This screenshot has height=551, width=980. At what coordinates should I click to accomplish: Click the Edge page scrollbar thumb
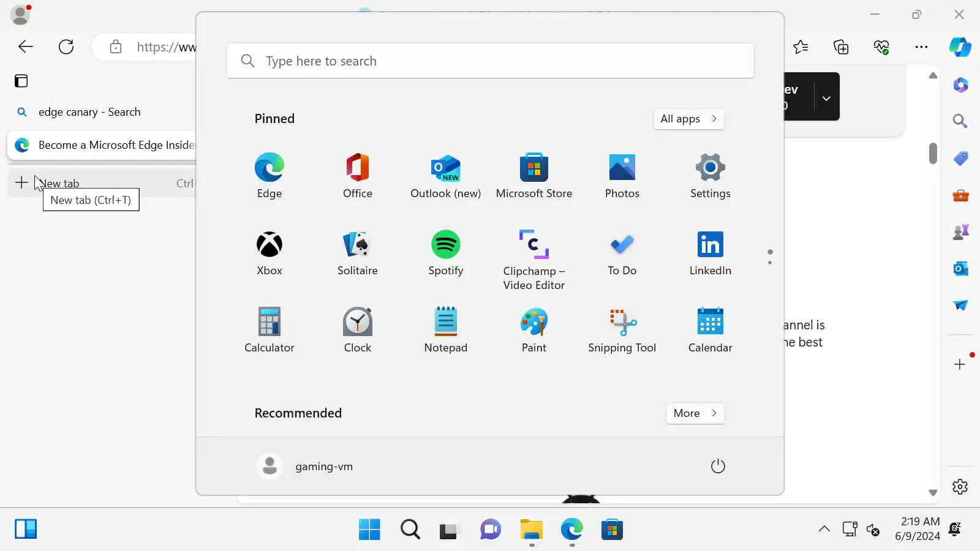pyautogui.click(x=933, y=153)
